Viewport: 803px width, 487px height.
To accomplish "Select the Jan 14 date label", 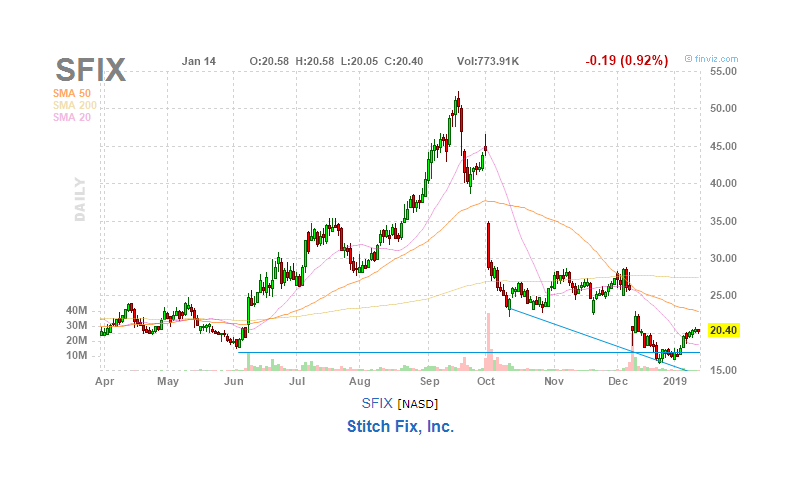I will (x=199, y=61).
